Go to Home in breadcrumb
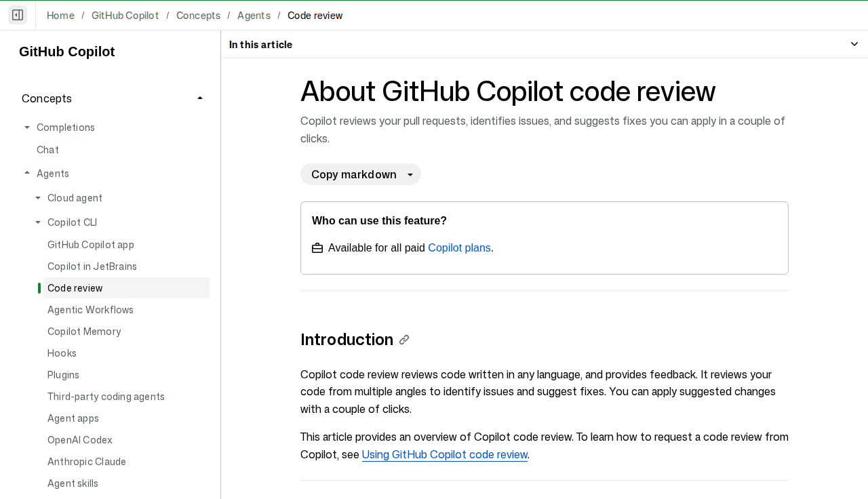 point(60,16)
